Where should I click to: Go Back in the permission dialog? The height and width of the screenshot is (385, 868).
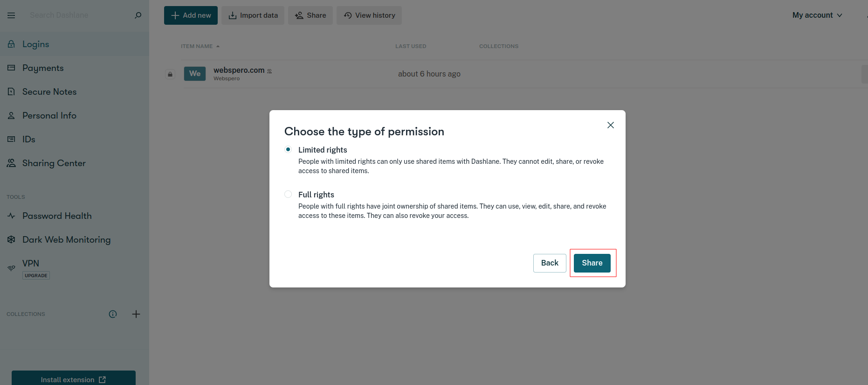click(x=550, y=263)
